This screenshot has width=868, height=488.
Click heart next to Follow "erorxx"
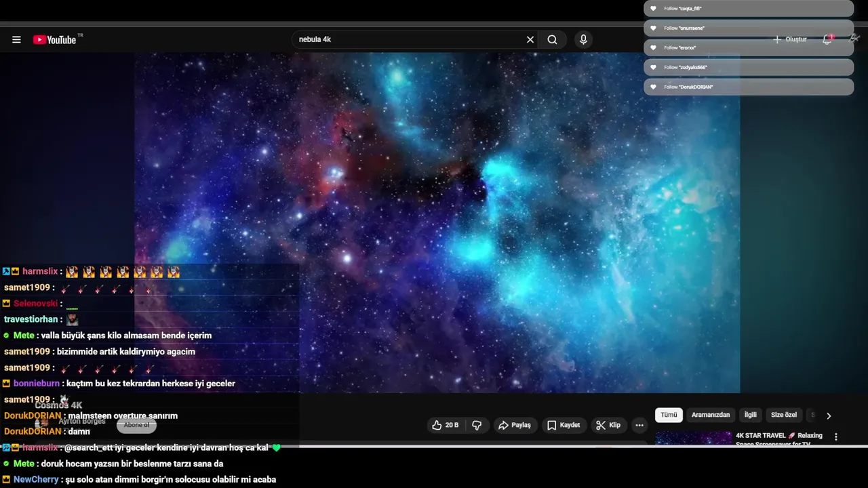653,47
